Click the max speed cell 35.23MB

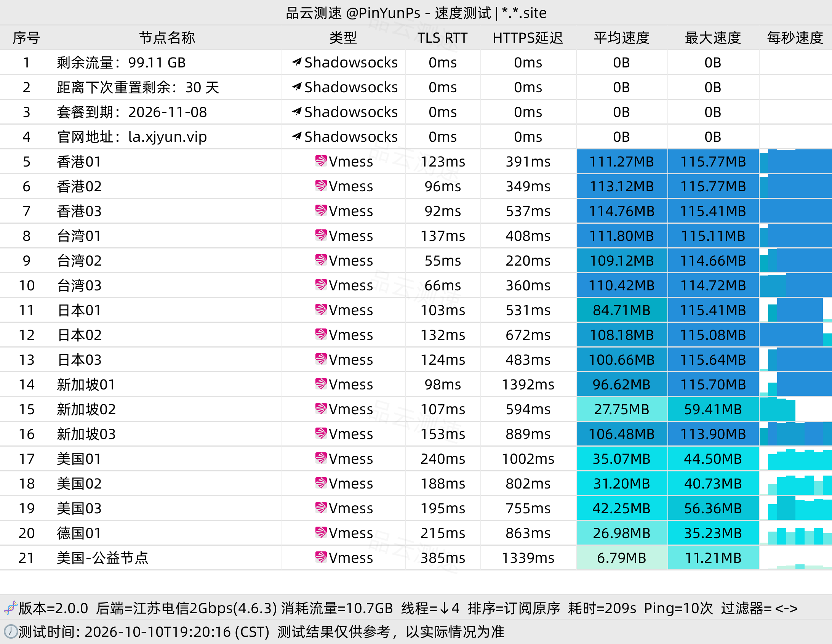pos(714,533)
